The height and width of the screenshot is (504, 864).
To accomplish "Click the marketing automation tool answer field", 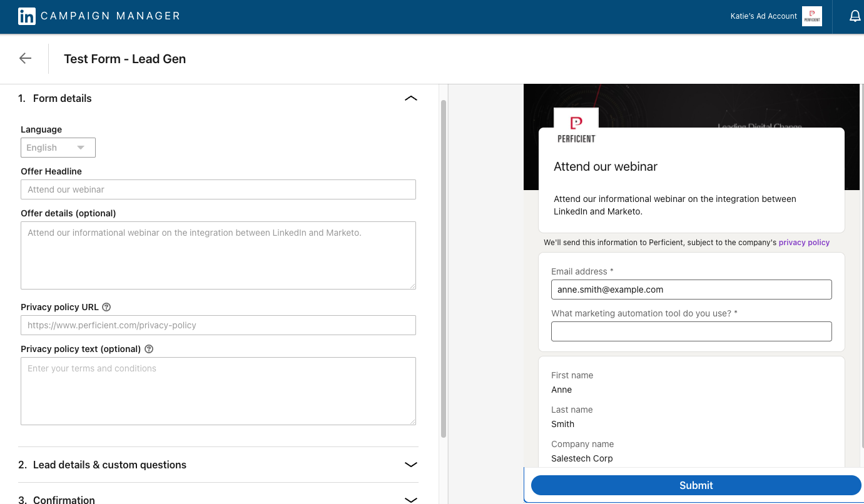I will 691,331.
